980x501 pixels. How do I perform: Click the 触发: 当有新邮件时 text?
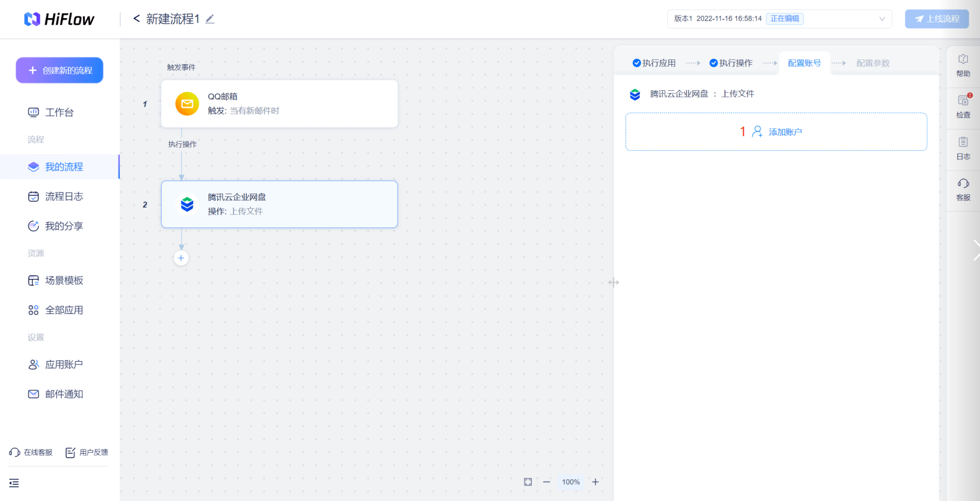click(244, 111)
